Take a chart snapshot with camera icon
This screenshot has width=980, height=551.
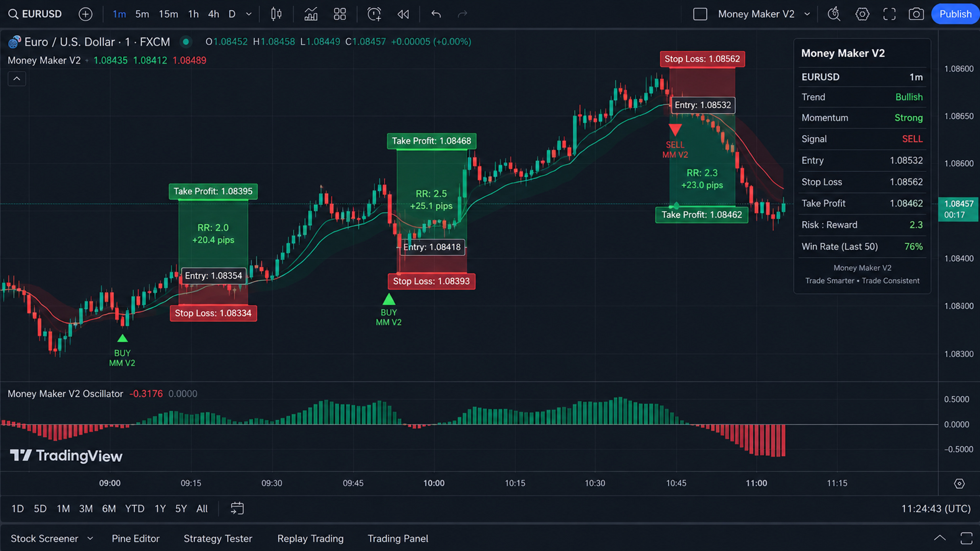point(916,14)
